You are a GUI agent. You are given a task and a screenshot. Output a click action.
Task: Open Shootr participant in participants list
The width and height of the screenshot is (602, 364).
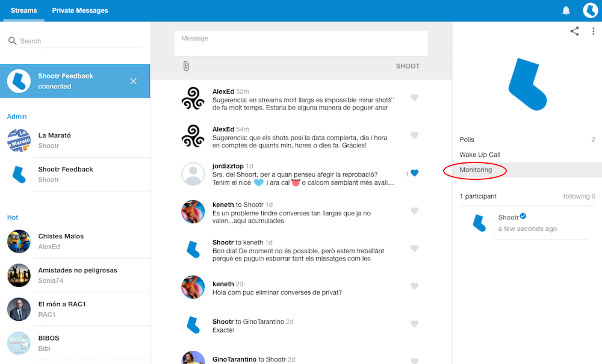tap(527, 223)
